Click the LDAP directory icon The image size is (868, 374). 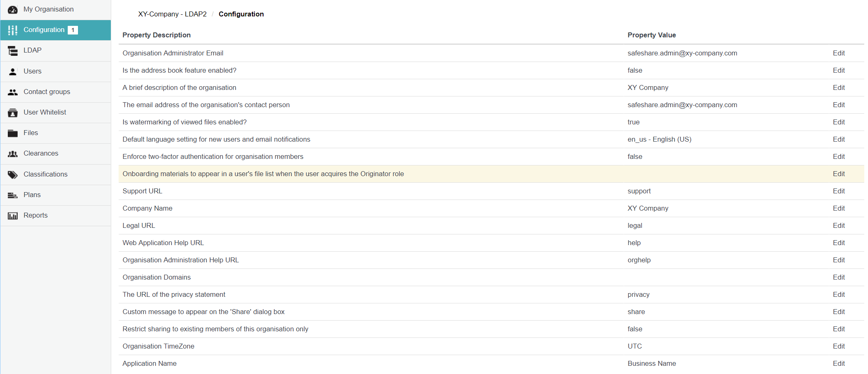13,50
